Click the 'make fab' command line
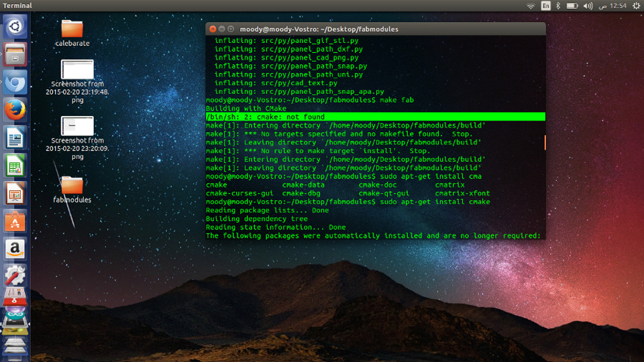This screenshot has height=362, width=644. pos(310,100)
